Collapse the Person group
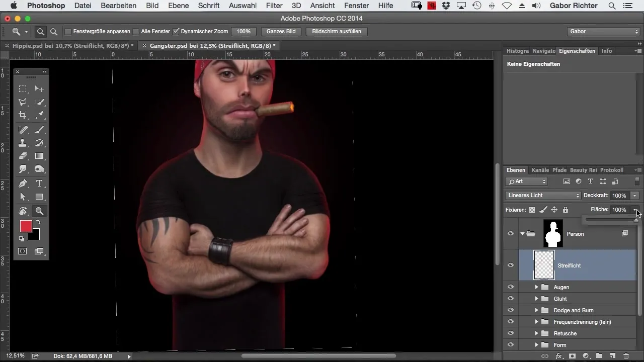The height and width of the screenshot is (362, 644). (x=523, y=234)
